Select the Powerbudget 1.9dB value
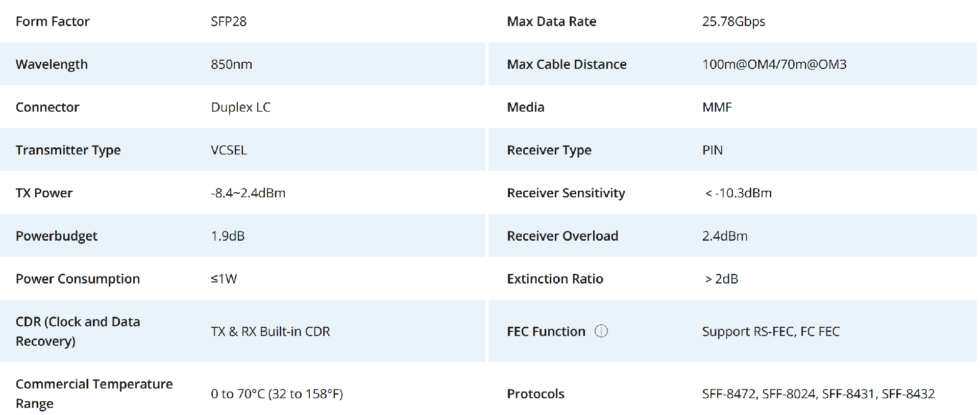This screenshot has height=415, width=980. tap(228, 236)
